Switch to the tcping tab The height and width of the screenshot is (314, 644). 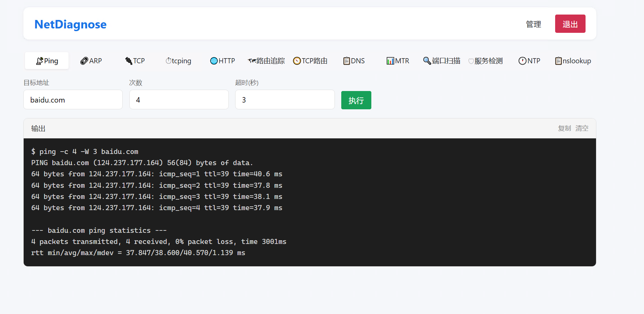tap(178, 61)
